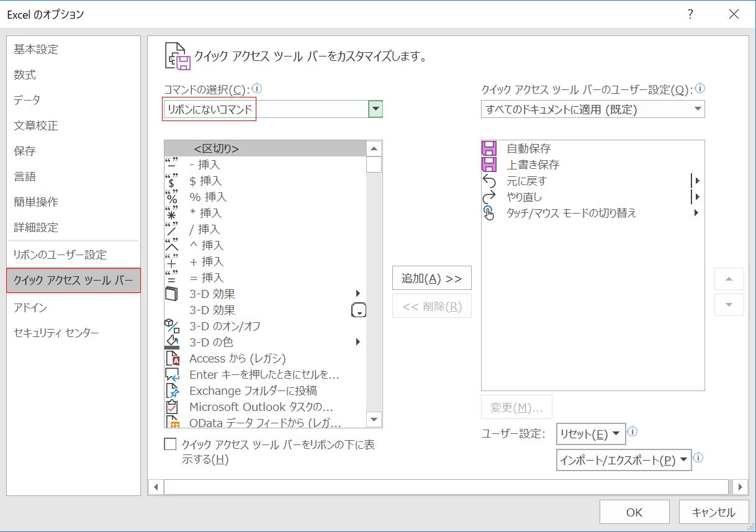Click info icon beside クイック アクセス ツール バーのユーザー設定 label
Screen dimensions: 756x532
[x=700, y=89]
